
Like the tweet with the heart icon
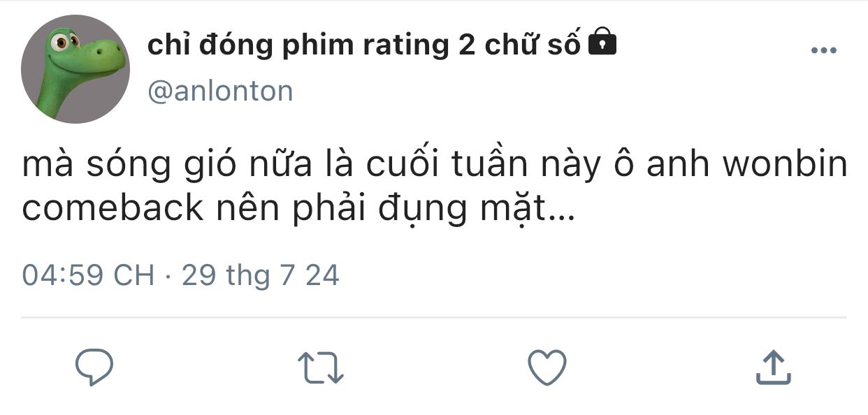(x=547, y=367)
